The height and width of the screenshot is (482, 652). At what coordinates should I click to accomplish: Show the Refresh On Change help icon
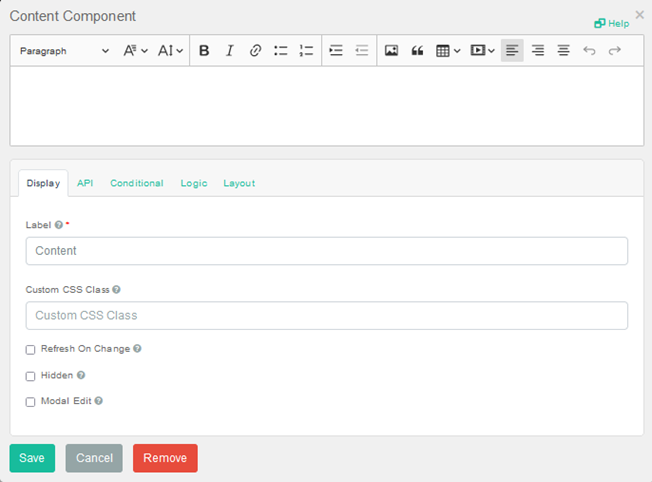tap(137, 349)
